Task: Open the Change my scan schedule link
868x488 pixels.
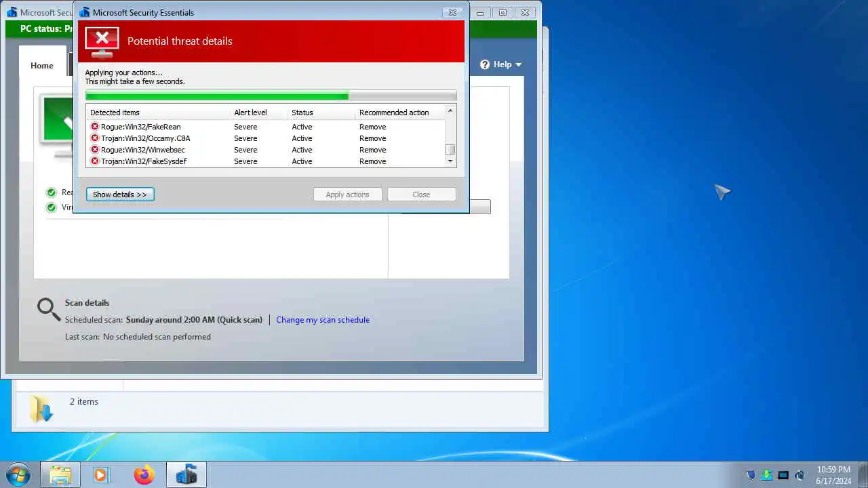Action: click(323, 320)
